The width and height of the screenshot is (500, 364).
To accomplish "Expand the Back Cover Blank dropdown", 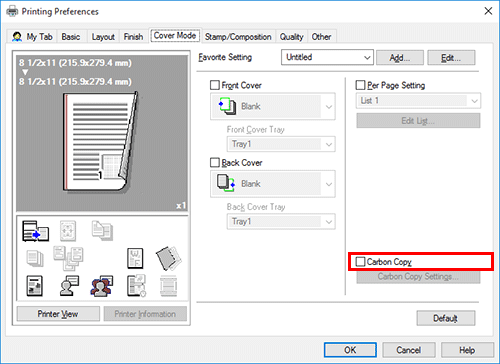I will pyautogui.click(x=273, y=184).
